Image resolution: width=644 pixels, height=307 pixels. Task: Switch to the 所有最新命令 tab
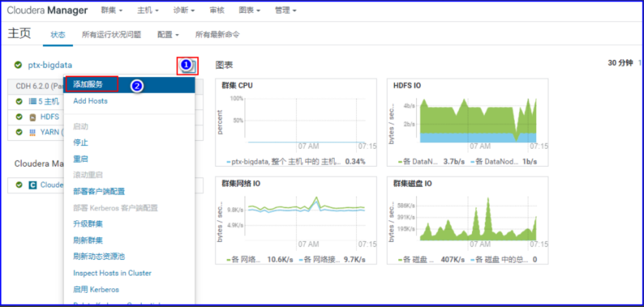click(217, 35)
